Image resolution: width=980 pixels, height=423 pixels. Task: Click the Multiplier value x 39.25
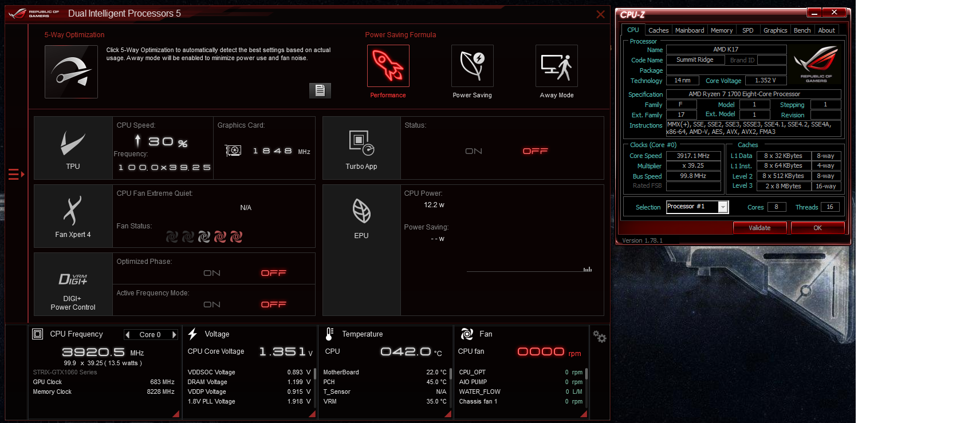(693, 165)
